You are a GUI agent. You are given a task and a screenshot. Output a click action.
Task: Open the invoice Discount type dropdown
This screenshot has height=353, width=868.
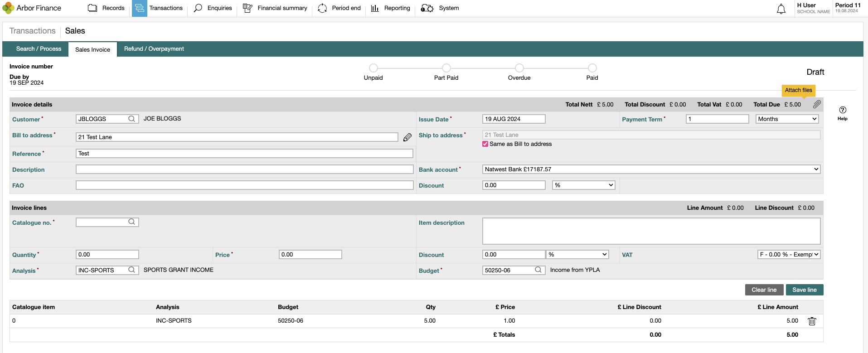(x=584, y=185)
